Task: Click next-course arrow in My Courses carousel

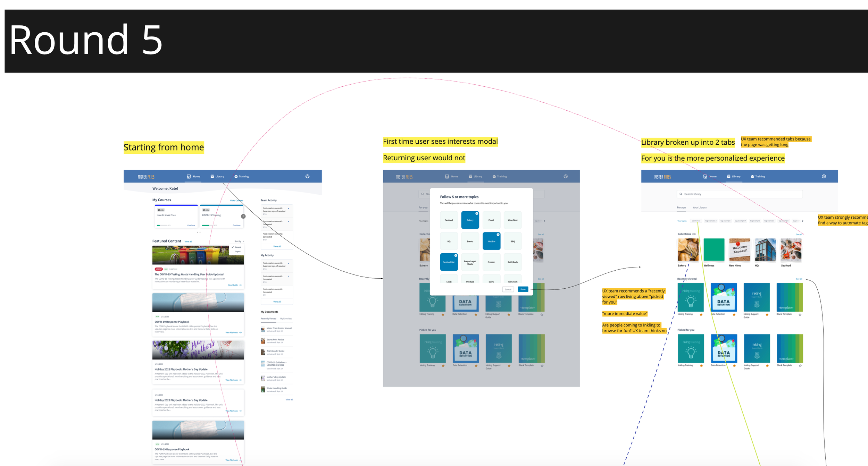Action: pos(243,216)
